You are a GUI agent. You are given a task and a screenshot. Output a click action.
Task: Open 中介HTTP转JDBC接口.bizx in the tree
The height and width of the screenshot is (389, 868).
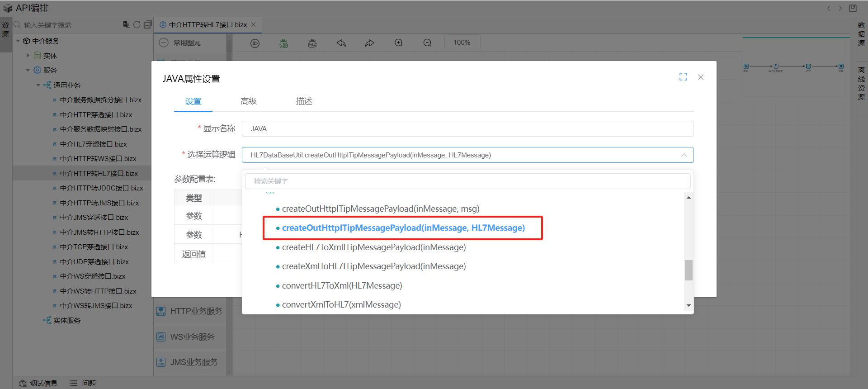[101, 188]
